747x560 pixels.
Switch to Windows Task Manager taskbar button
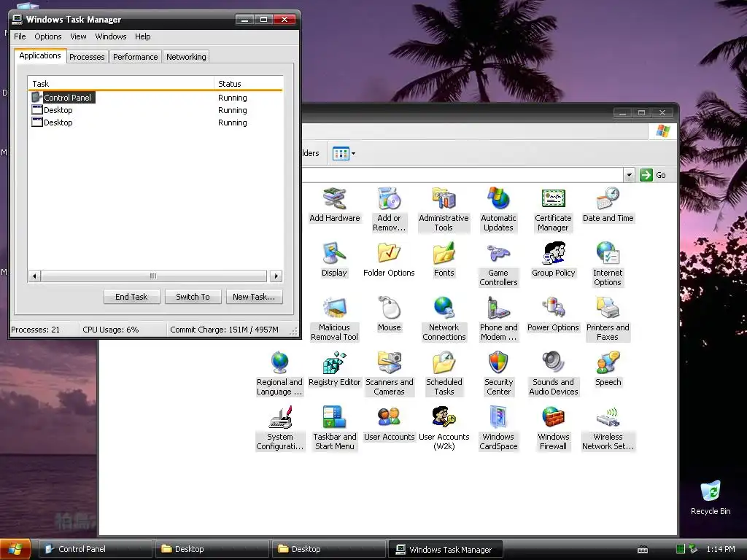446,549
